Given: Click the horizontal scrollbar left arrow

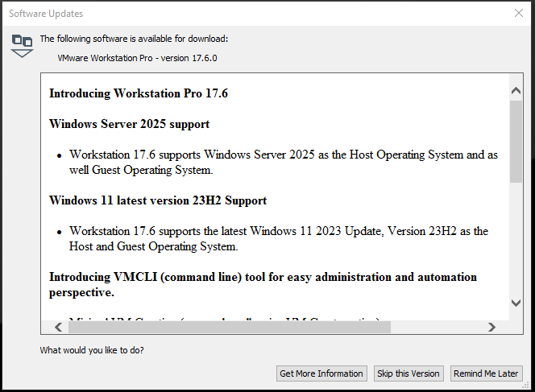Looking at the screenshot, I should (x=58, y=327).
